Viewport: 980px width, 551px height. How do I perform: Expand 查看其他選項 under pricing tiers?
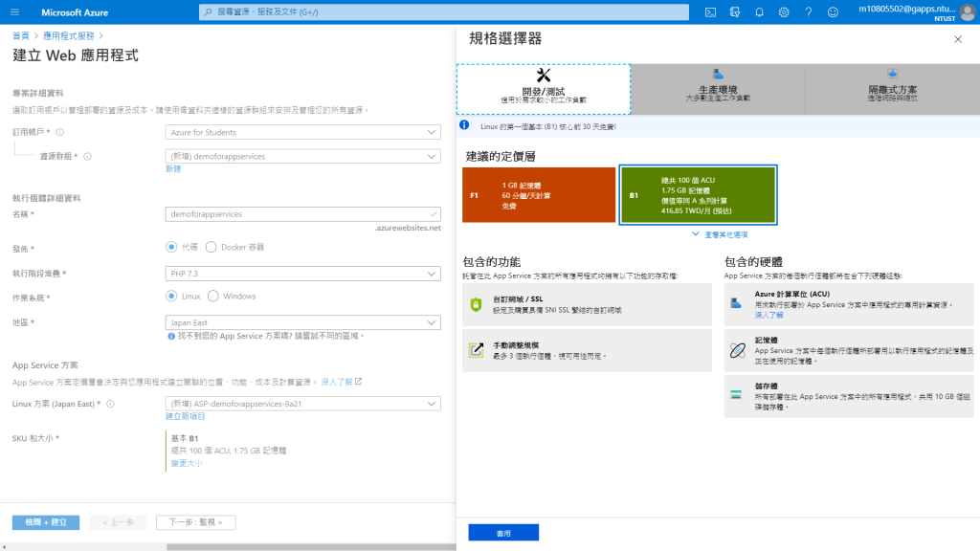720,235
